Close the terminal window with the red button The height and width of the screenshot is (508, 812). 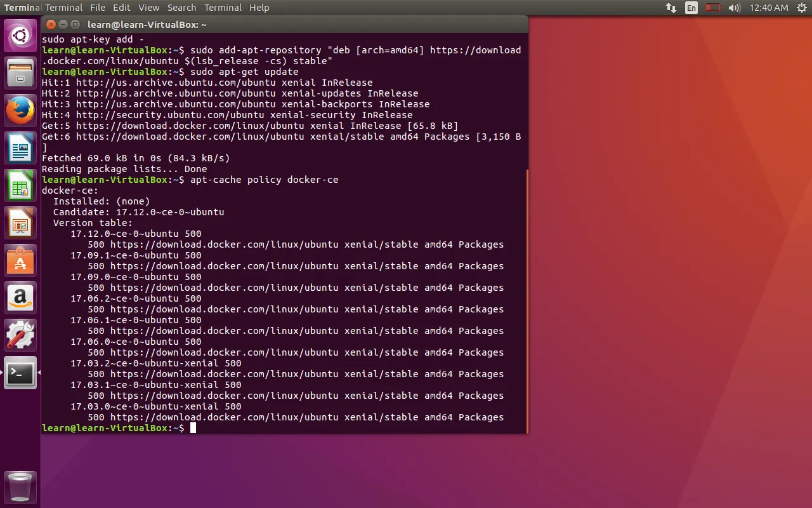tap(51, 25)
